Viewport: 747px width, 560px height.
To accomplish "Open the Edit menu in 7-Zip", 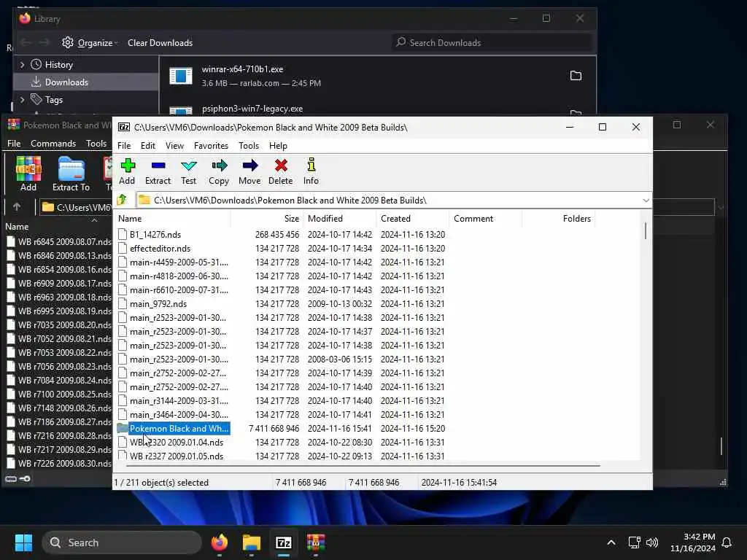I will 147,146.
